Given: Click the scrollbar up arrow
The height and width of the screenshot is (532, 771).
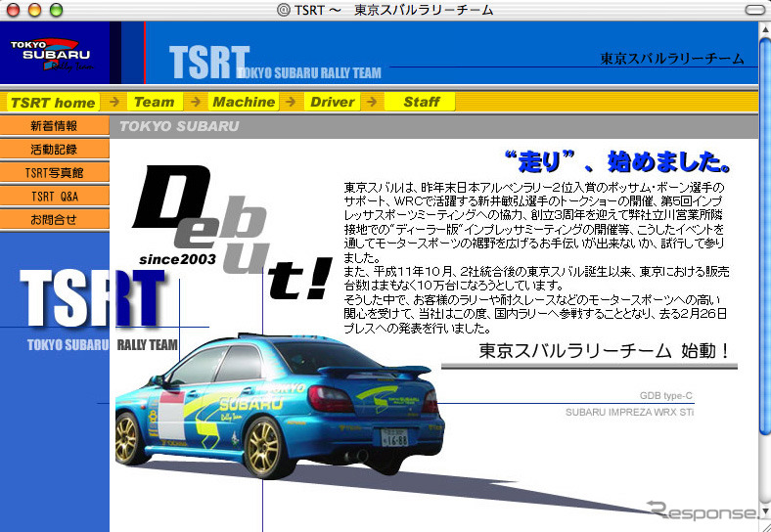Looking at the screenshot, I should pyautogui.click(x=765, y=27).
